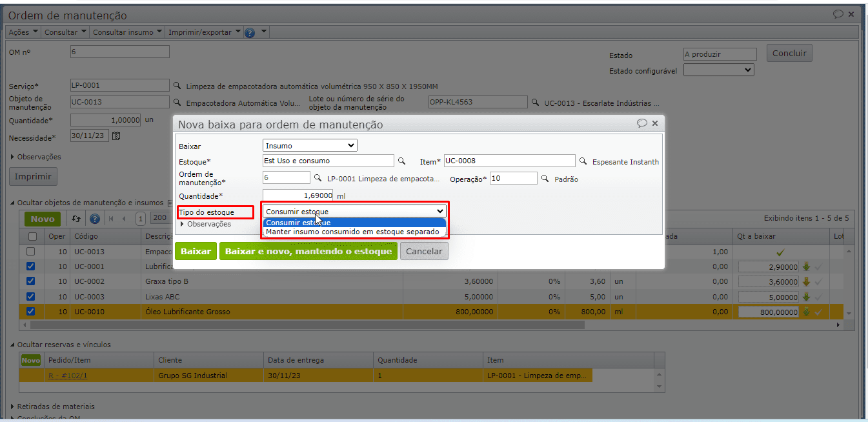Click Novo button in reservas grid

(x=31, y=360)
